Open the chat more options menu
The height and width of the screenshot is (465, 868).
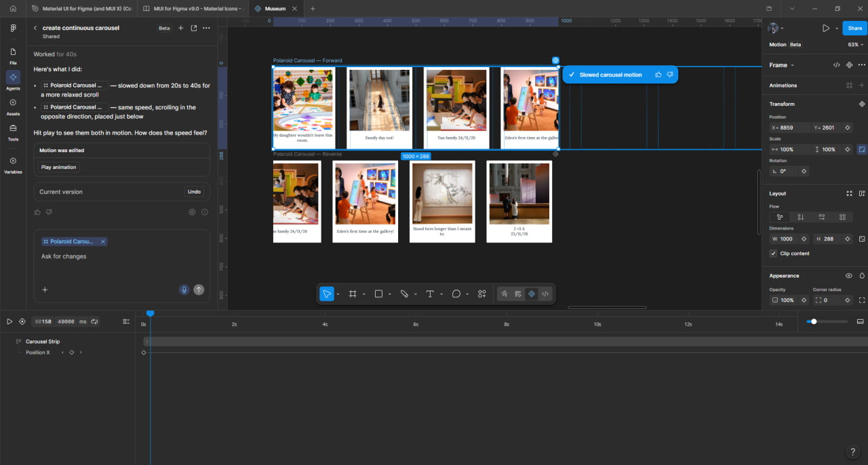coord(206,28)
